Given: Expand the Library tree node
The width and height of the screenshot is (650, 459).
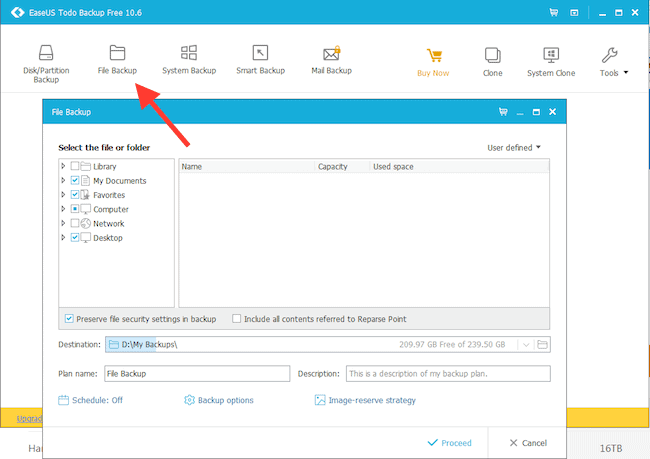Looking at the screenshot, I should pos(63,166).
